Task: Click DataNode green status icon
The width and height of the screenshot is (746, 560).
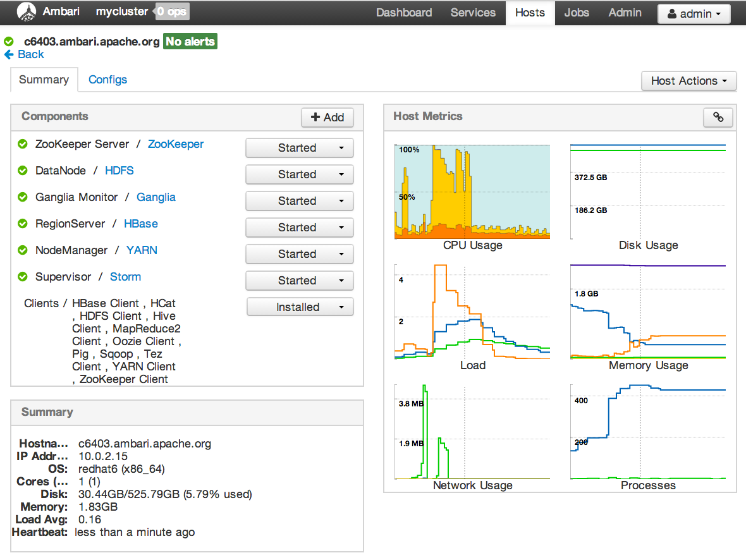Action: 22,170
